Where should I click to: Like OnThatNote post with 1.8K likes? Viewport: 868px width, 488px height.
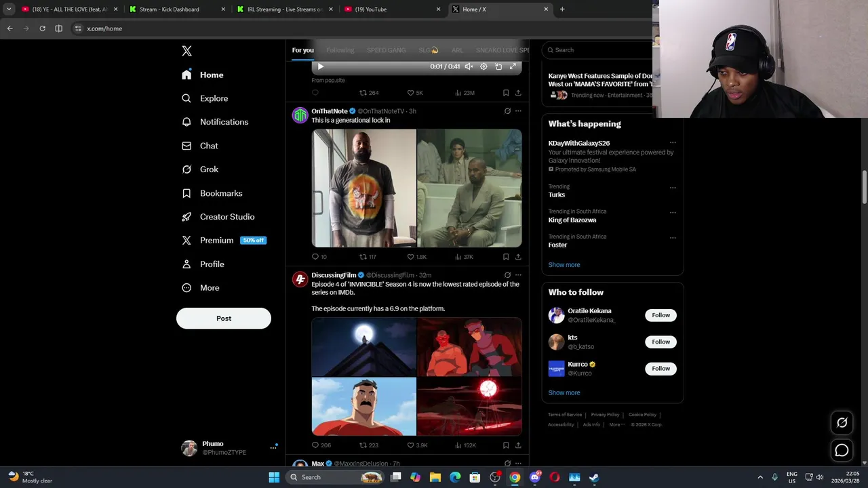click(x=416, y=257)
